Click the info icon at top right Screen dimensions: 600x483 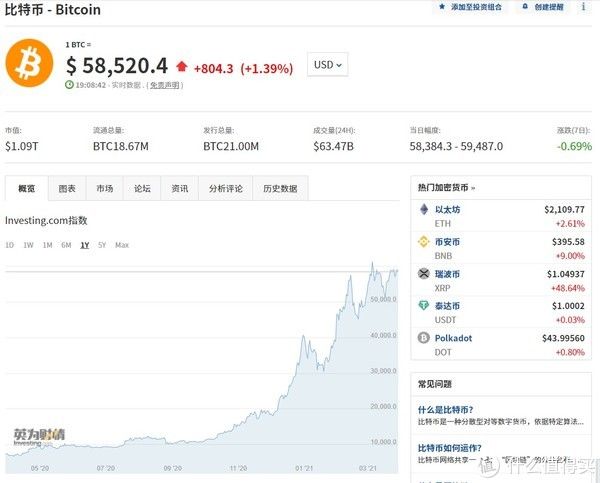point(584,7)
